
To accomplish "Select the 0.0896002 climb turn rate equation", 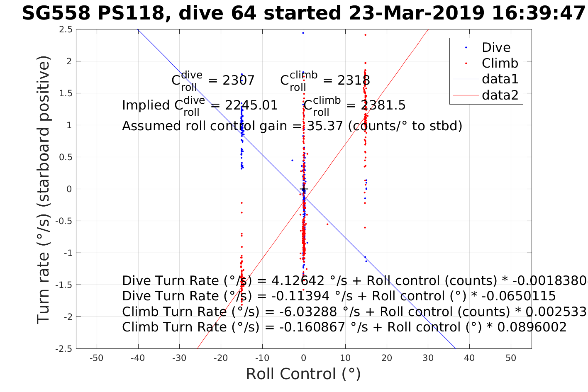I will coord(344,327).
